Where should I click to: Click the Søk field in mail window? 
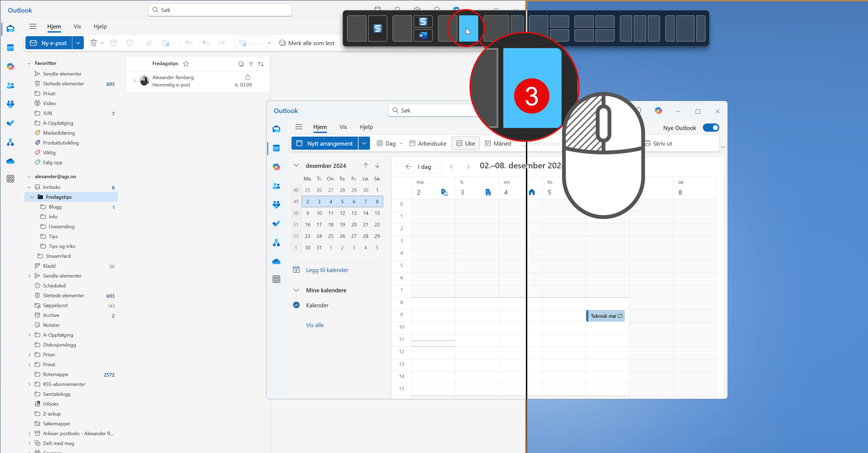220,10
